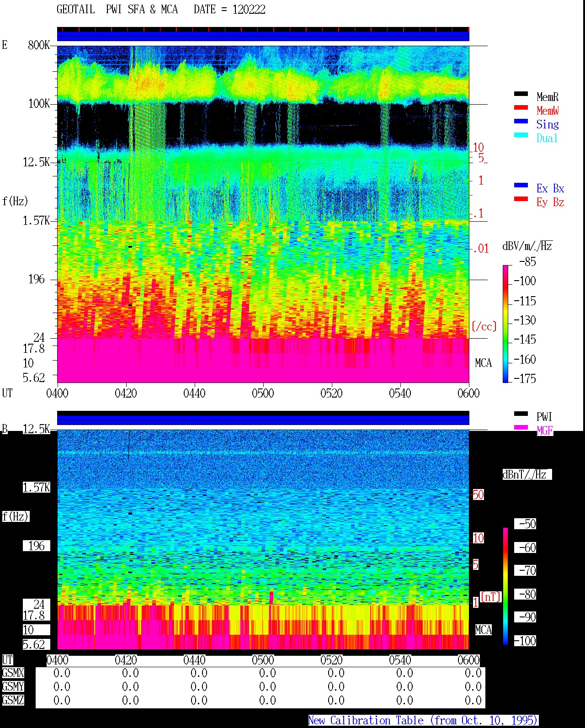Click the blue mode bar above the E spectrogram
585x728 pixels.
(263, 36)
